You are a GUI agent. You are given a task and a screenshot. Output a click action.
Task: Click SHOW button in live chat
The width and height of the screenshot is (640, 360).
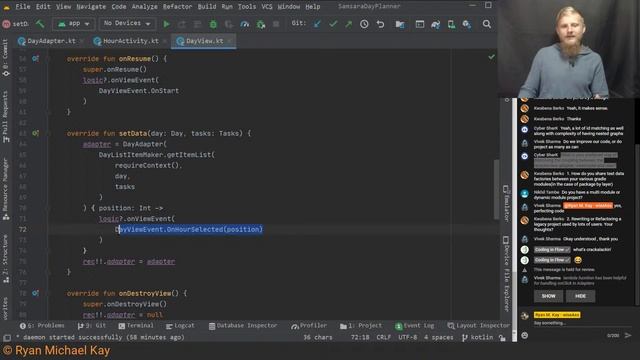(x=548, y=296)
